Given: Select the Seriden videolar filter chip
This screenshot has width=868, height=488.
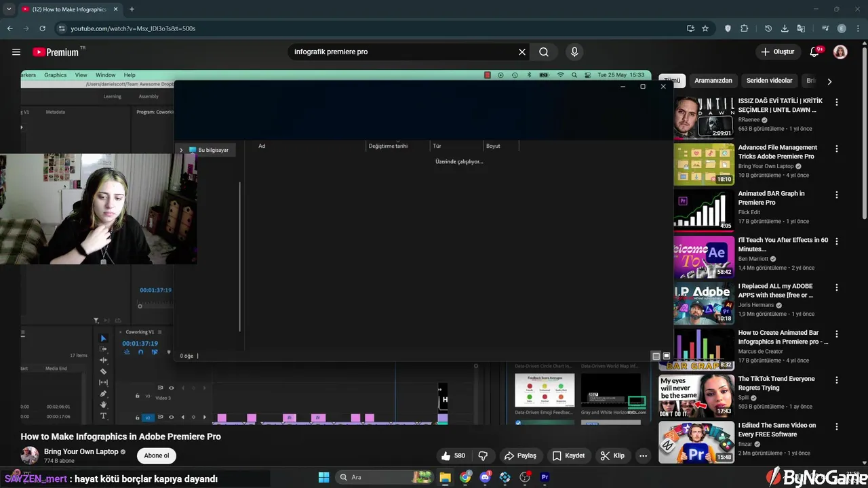Looking at the screenshot, I should coord(770,81).
